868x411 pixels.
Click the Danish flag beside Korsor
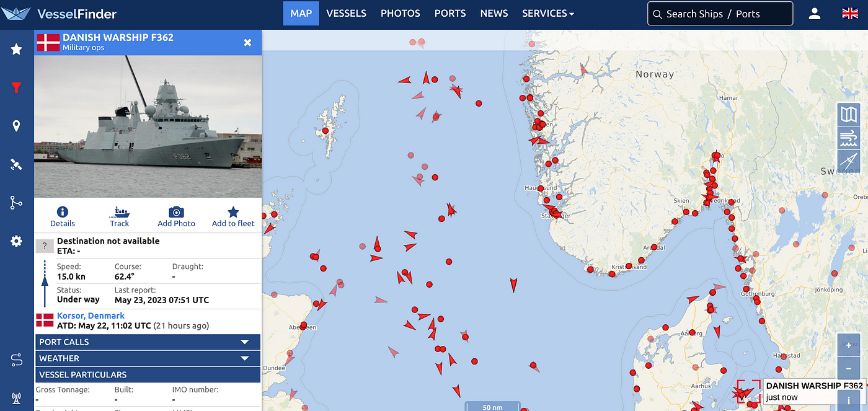[45, 320]
